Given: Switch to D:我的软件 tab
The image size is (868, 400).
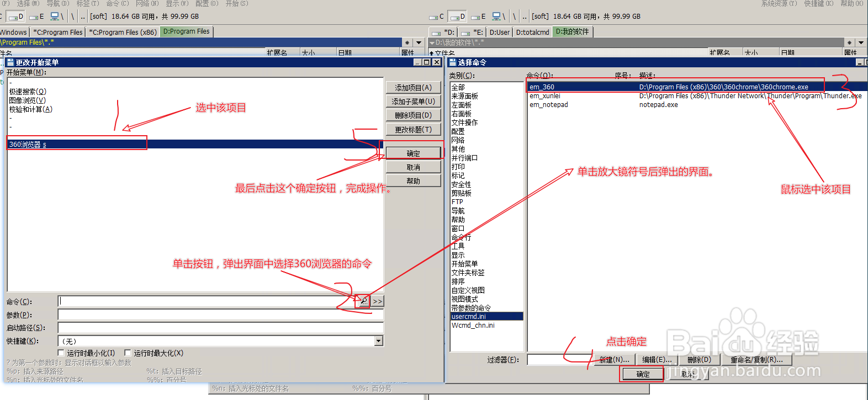Looking at the screenshot, I should (x=572, y=31).
